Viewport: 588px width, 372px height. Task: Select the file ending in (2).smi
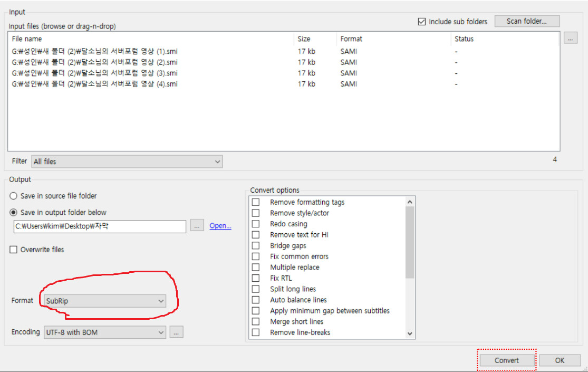pos(94,62)
